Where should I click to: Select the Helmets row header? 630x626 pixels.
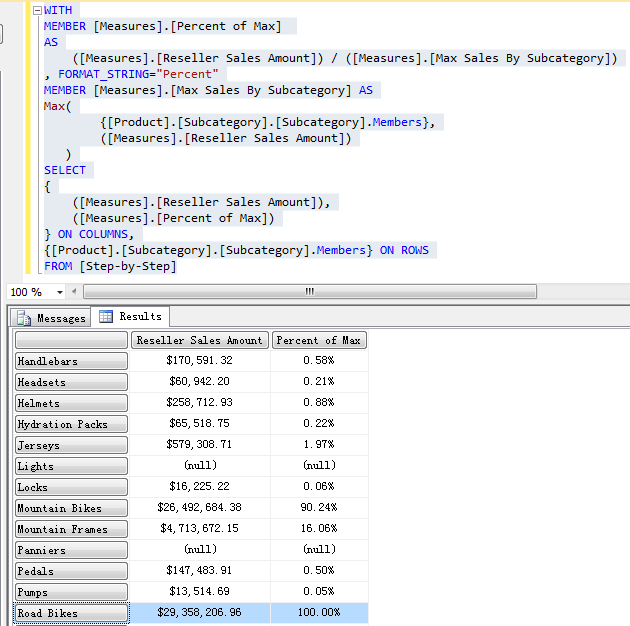[x=72, y=403]
